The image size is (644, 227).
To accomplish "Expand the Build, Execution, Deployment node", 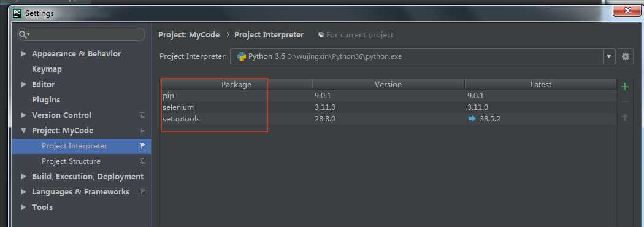I will (x=24, y=177).
